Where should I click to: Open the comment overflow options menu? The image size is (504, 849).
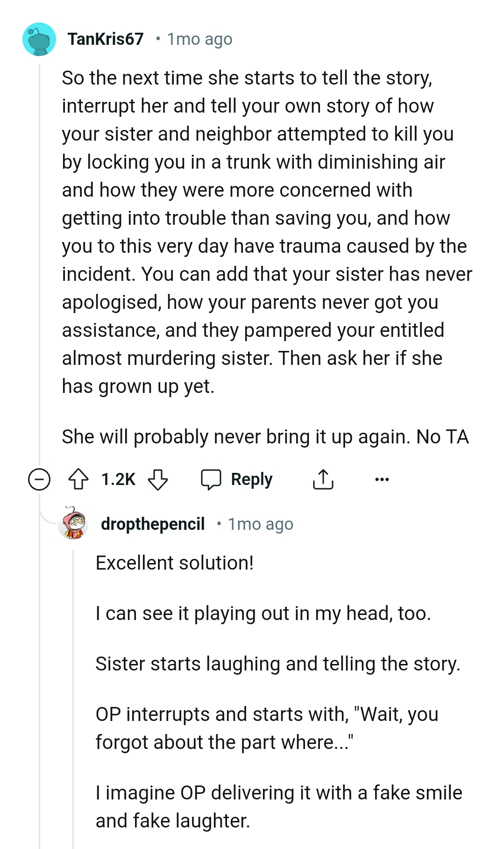[382, 479]
